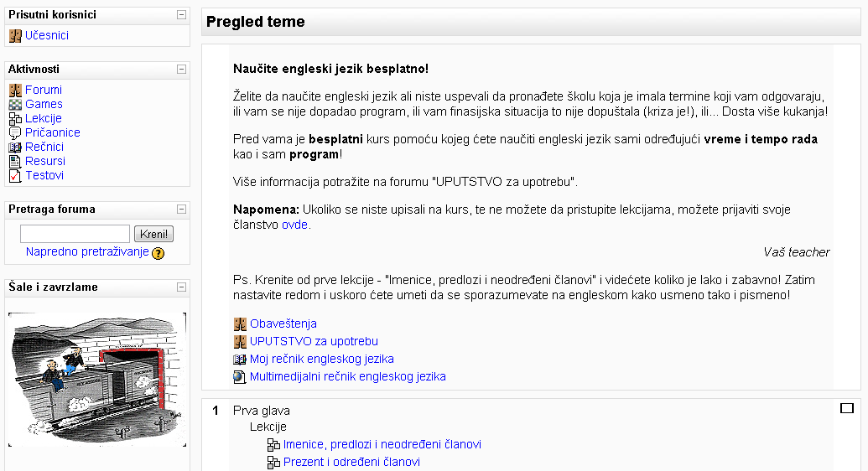The image size is (868, 471).
Task: Click the Pričaonice chat bubble icon
Action: (15, 132)
